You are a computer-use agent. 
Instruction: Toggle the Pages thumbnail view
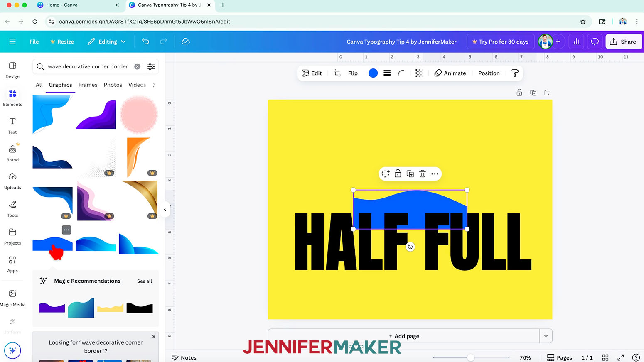pos(559,357)
